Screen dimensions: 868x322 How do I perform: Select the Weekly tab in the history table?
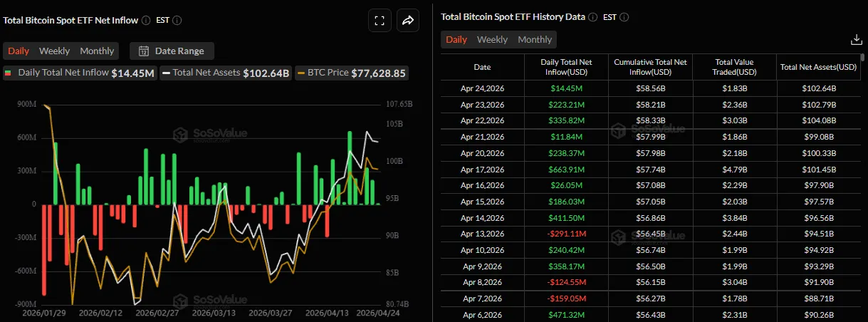(492, 40)
